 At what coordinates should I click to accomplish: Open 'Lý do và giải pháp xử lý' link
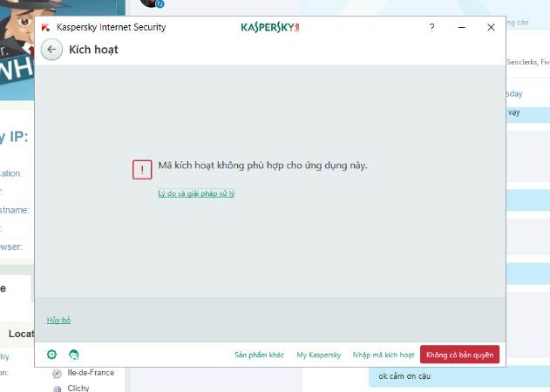click(x=196, y=193)
